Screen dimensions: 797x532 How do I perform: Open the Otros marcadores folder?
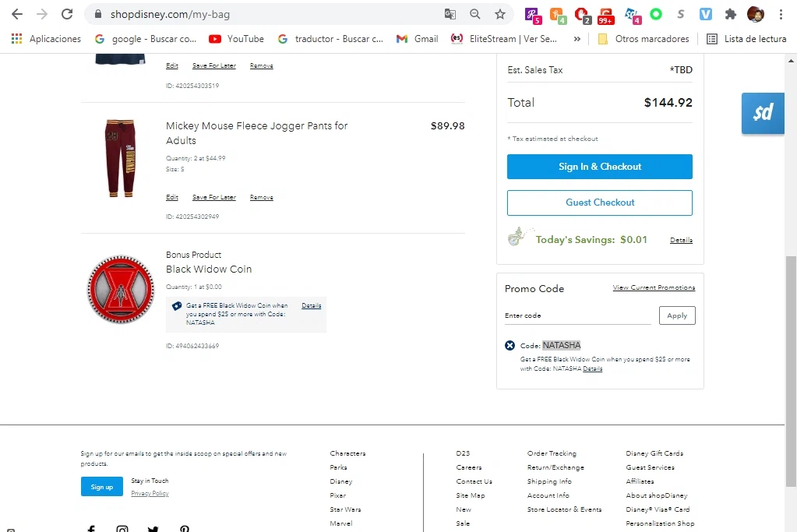click(644, 39)
